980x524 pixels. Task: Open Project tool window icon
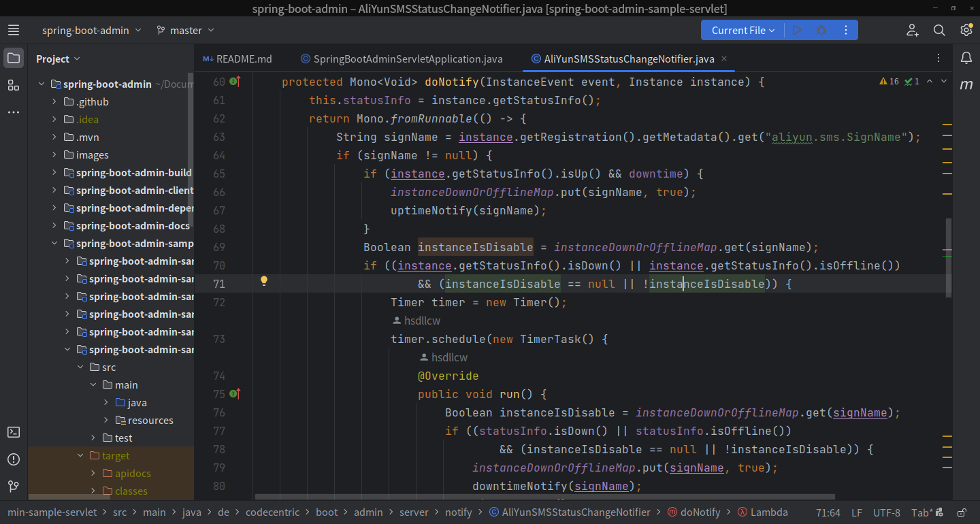pyautogui.click(x=14, y=58)
